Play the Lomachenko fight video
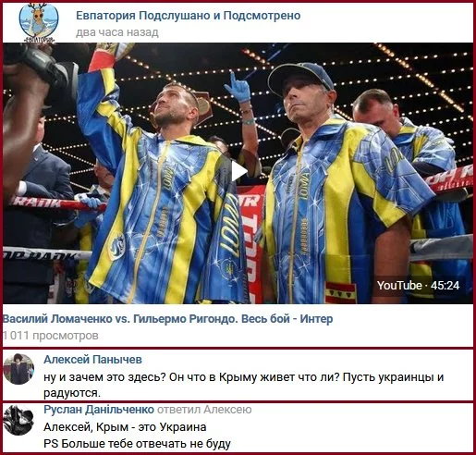 (x=238, y=171)
